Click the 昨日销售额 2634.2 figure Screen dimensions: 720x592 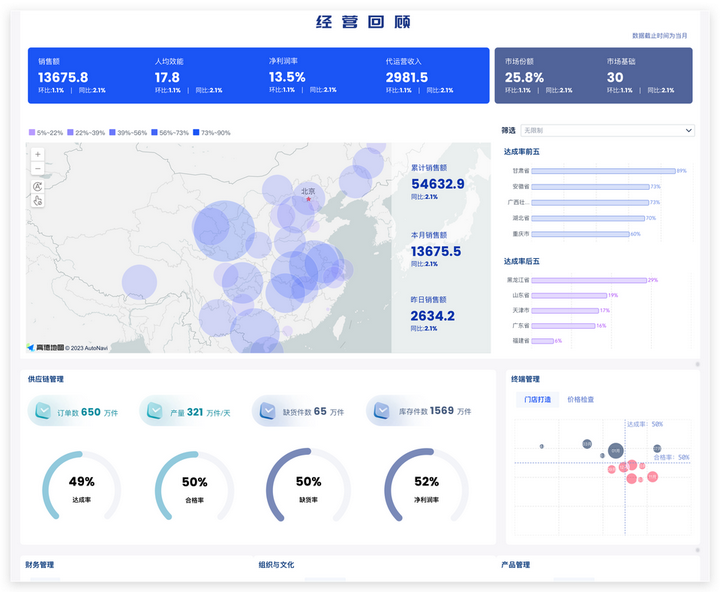point(433,316)
